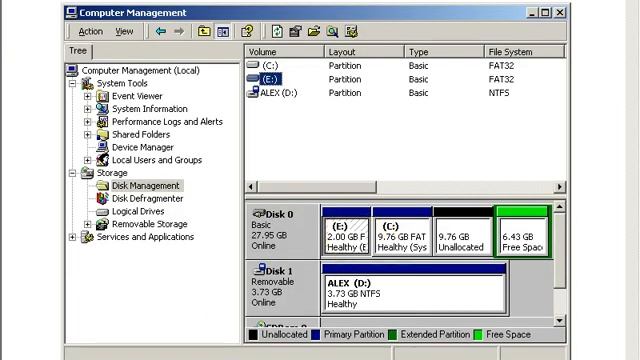This screenshot has width=640, height=360.
Task: Click the Open folder toolbar icon
Action: (314, 31)
